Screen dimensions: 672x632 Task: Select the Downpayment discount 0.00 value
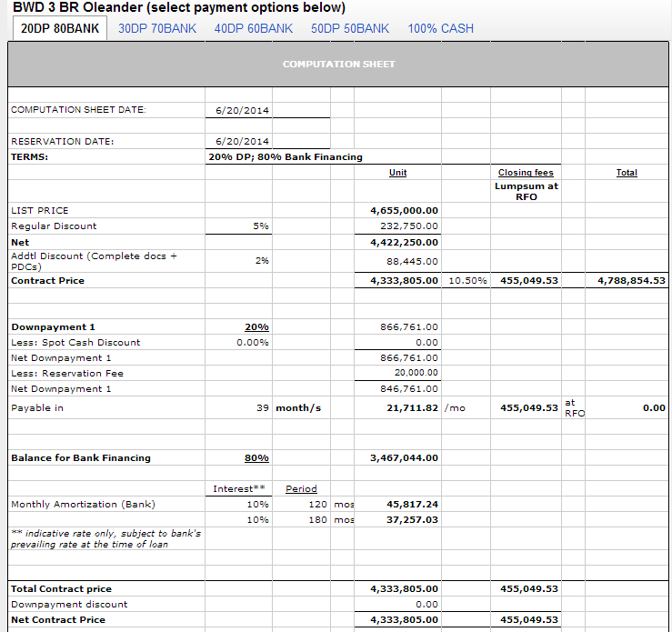pos(426,605)
